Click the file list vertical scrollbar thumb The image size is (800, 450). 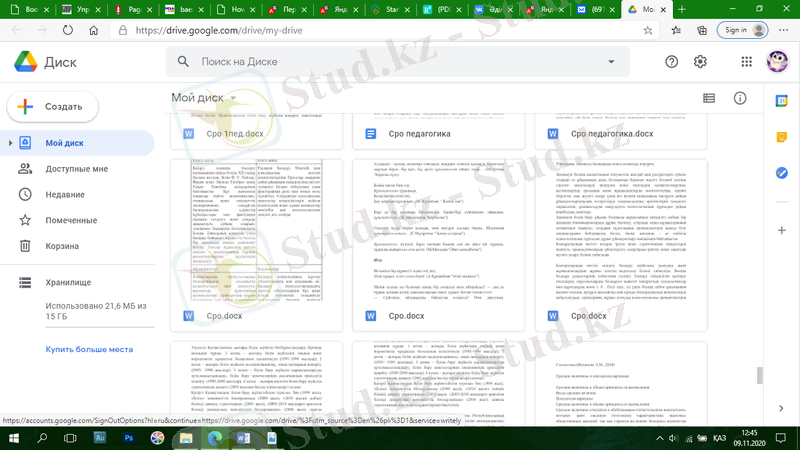(x=760, y=375)
